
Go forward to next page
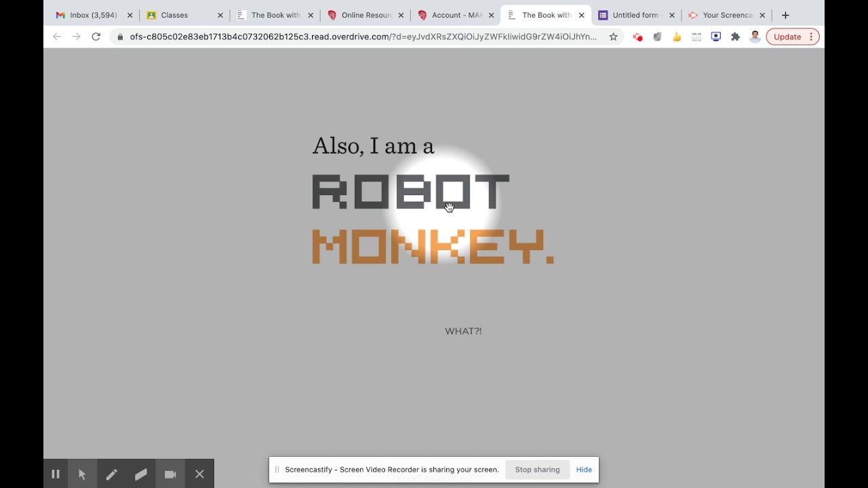pyautogui.click(x=76, y=37)
